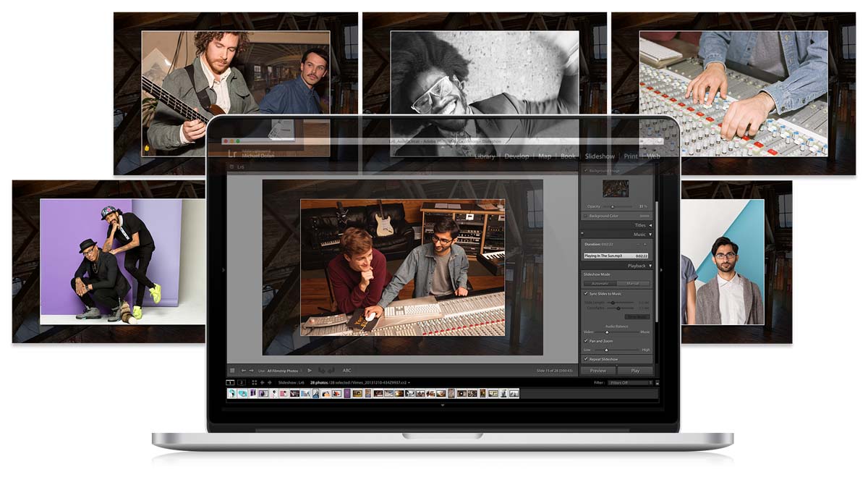Adjust the background image Opacity slider
Image resolution: width=868 pixels, height=480 pixels.
(613, 206)
